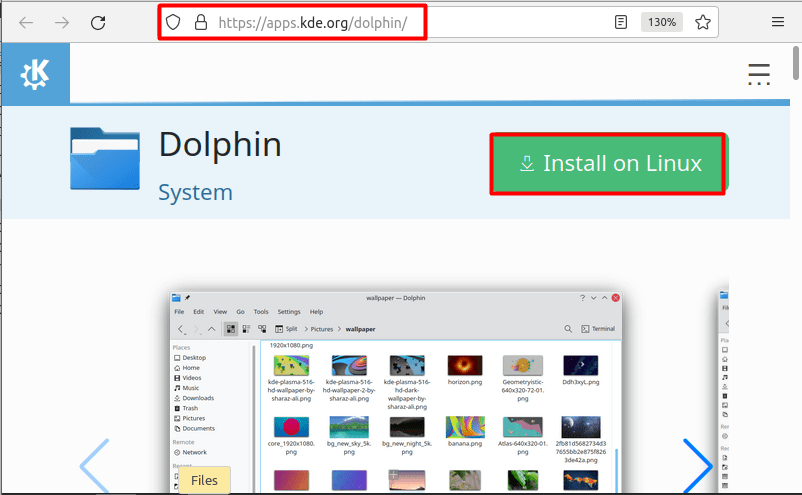Select Geometryistic-640x320-72-01.png file
Image resolution: width=802 pixels, height=495 pixels.
(523, 378)
